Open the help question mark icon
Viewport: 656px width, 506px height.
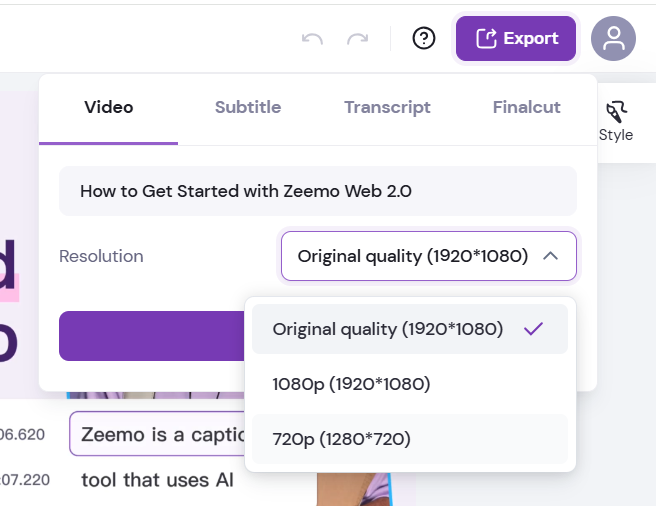(x=424, y=39)
